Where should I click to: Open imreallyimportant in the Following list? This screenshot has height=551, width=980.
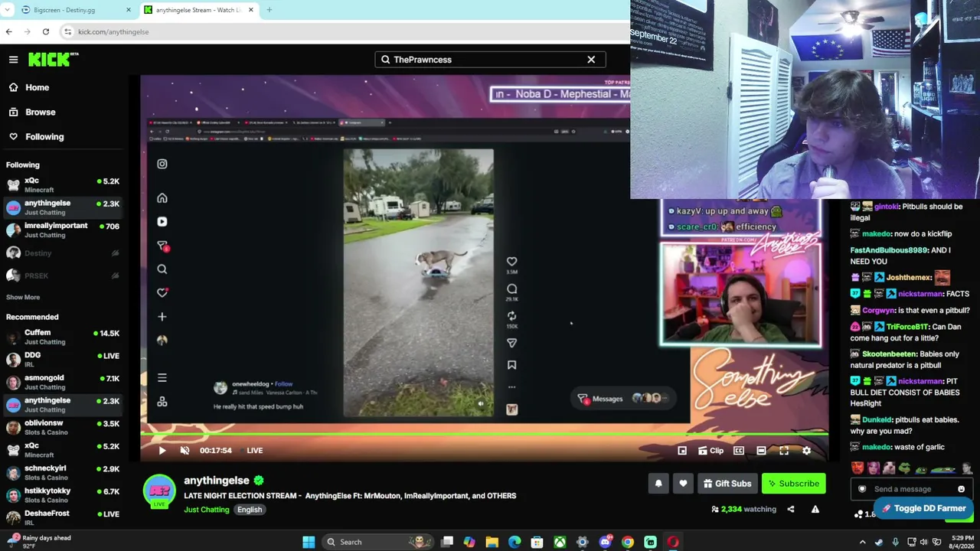(x=63, y=230)
